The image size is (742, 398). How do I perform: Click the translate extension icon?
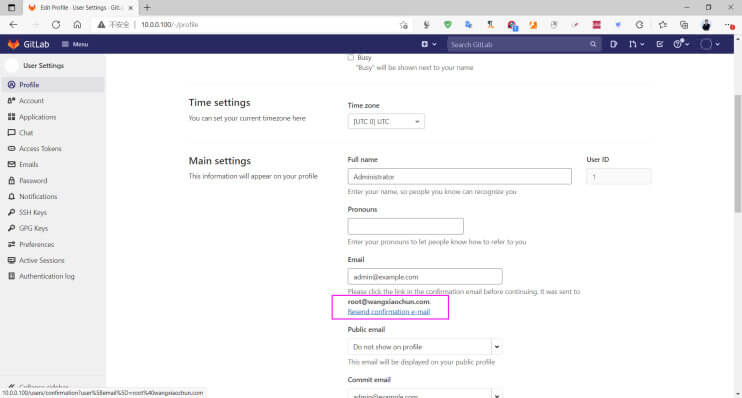[x=468, y=25]
